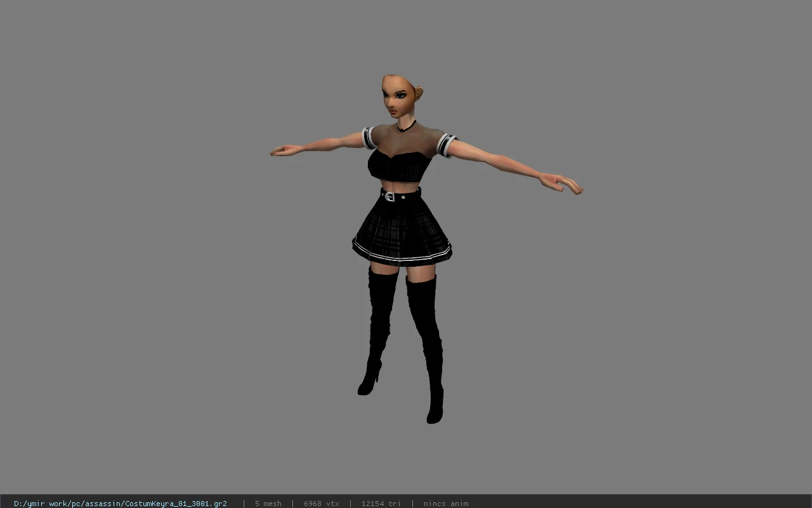Click the 'nincs anim' status entry
Screen dimensions: 812x508
[446, 504]
